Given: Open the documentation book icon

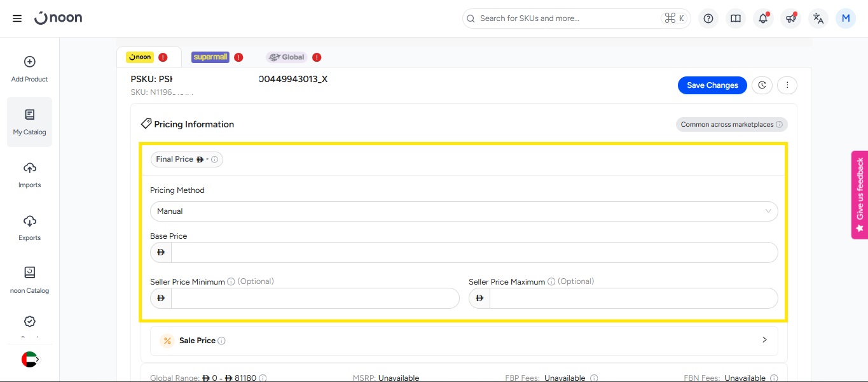Looking at the screenshot, I should click(x=736, y=18).
